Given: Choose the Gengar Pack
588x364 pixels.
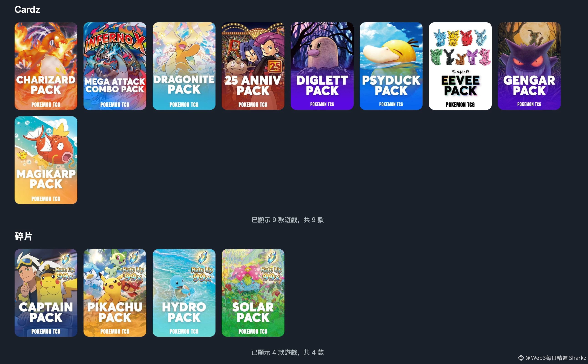Looking at the screenshot, I should point(529,66).
